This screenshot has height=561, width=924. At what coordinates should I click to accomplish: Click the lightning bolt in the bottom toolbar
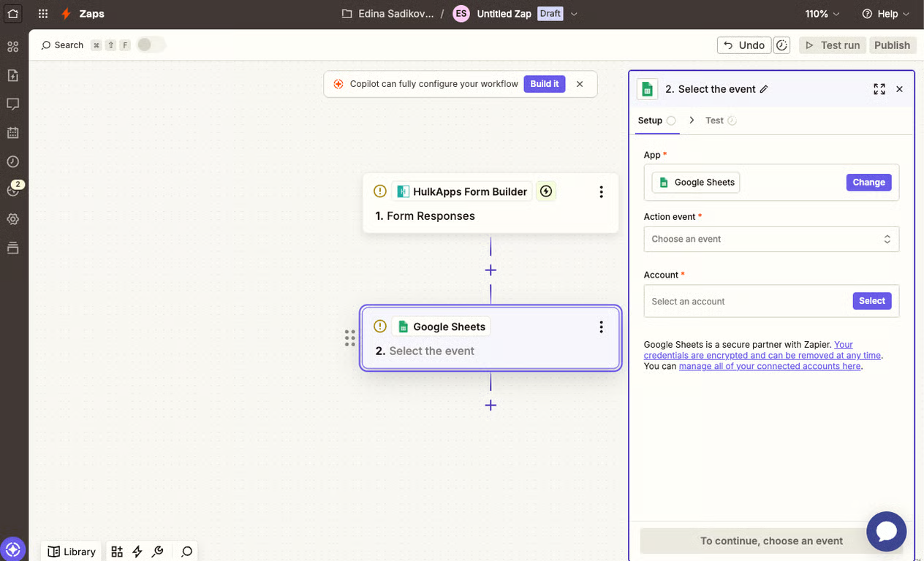pyautogui.click(x=137, y=552)
